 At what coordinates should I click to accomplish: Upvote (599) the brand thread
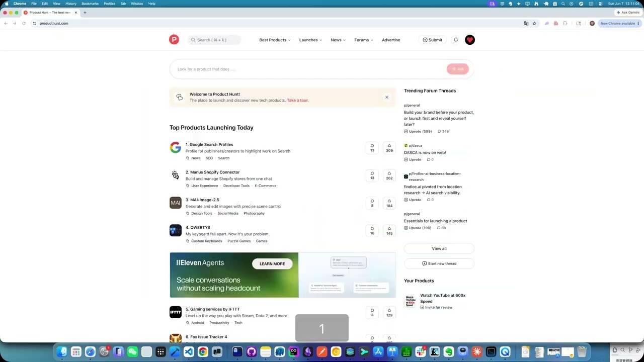418,131
